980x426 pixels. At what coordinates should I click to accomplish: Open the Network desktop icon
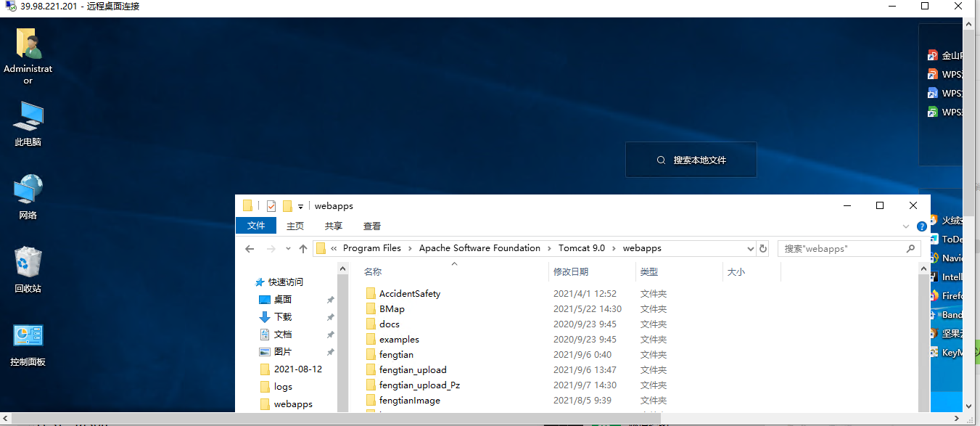click(x=28, y=196)
